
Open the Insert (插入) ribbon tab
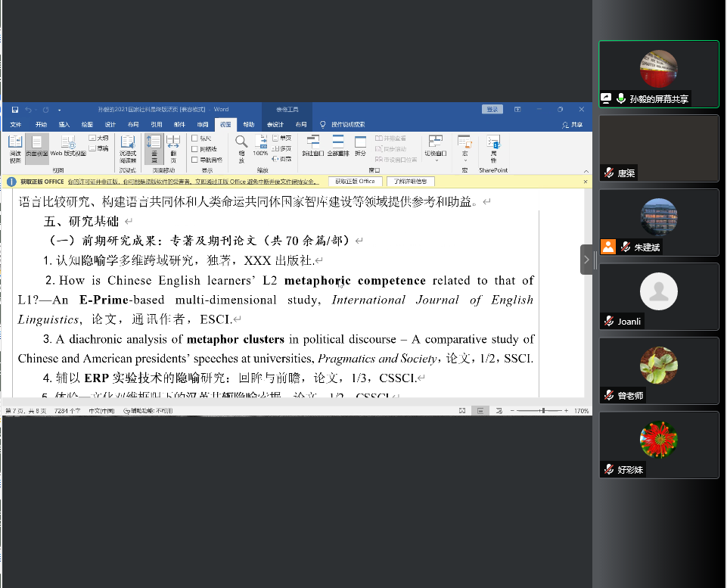click(x=64, y=124)
